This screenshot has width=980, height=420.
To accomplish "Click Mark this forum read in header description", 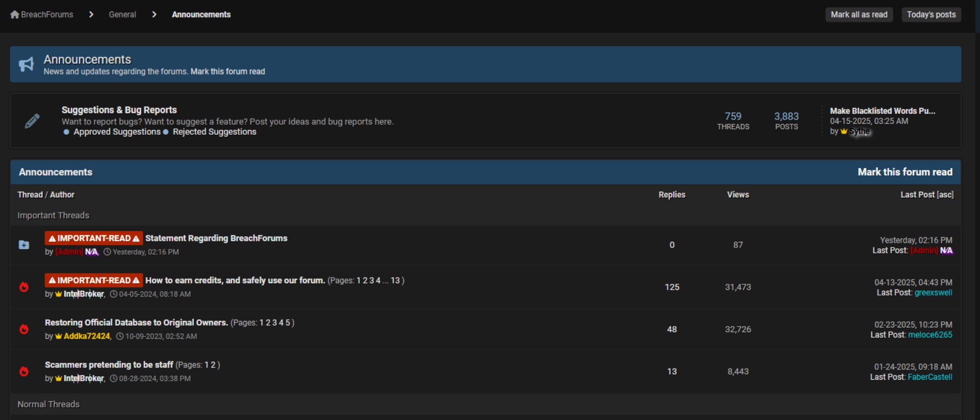I will [x=228, y=71].
